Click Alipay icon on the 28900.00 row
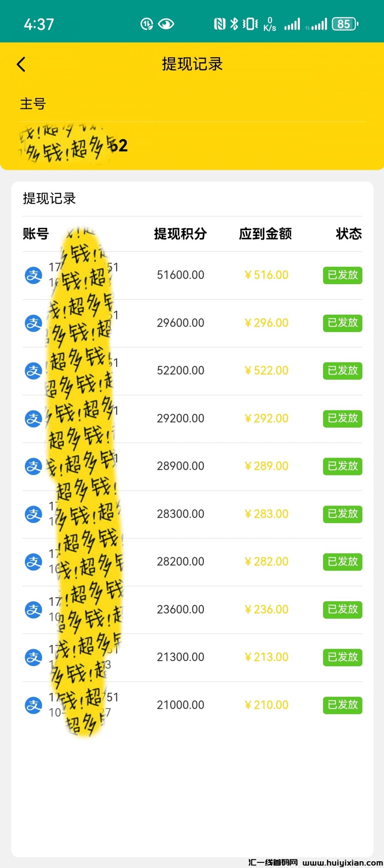384x868 pixels. [x=34, y=466]
